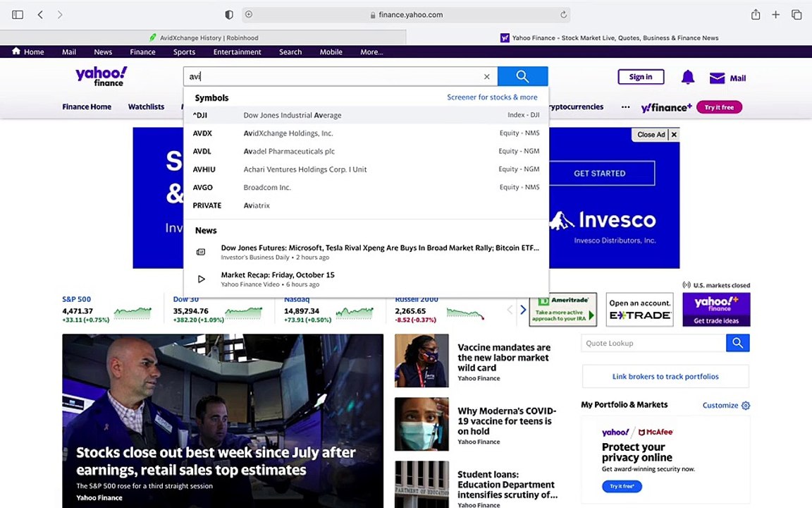Open the privacy shield icon

coord(229,15)
